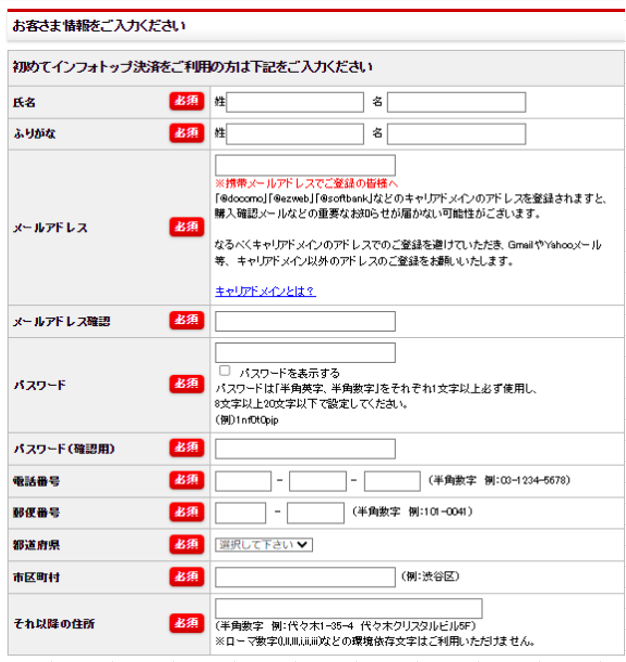The height and width of the screenshot is (662, 626).
Task: Click the 姓 (last name) field in 氏名 row
Action: click(x=296, y=102)
